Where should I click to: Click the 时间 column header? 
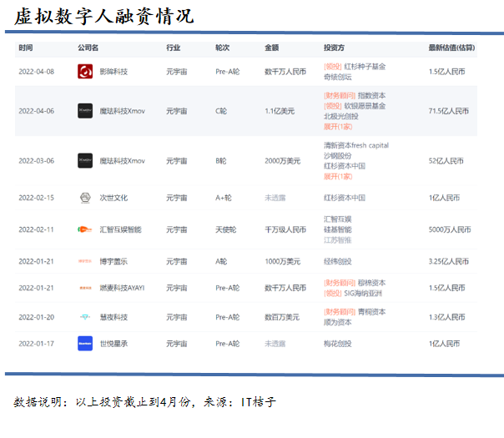click(26, 48)
